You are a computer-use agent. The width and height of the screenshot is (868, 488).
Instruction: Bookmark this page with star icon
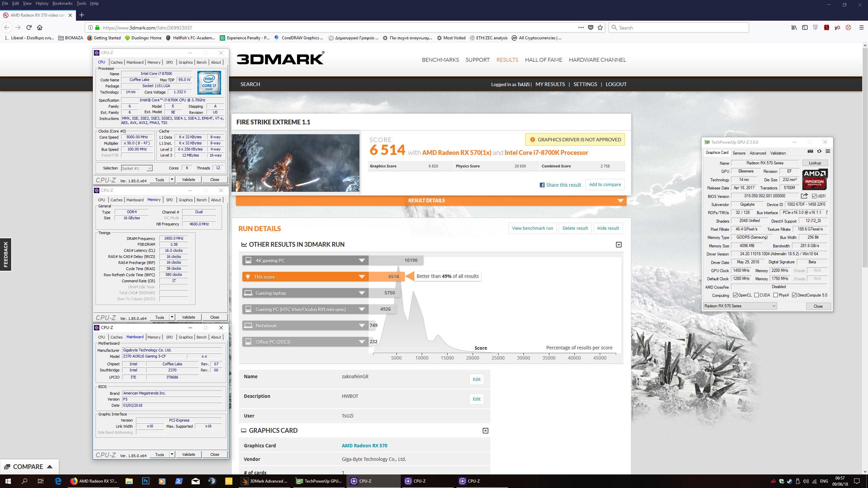coord(600,27)
